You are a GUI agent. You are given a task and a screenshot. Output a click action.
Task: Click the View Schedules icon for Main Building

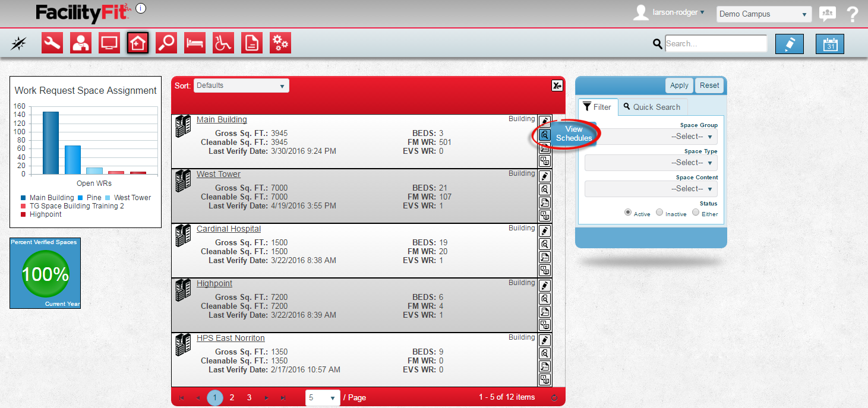544,135
